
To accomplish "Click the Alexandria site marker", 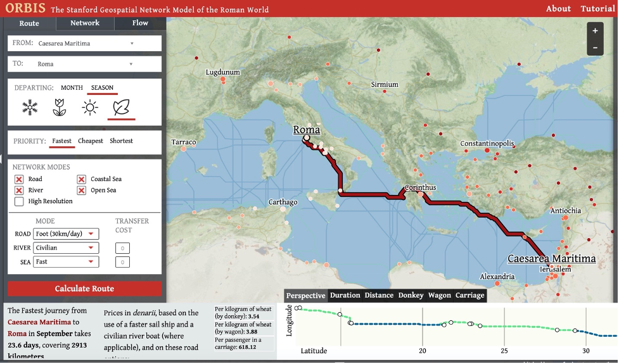I will click(x=497, y=283).
